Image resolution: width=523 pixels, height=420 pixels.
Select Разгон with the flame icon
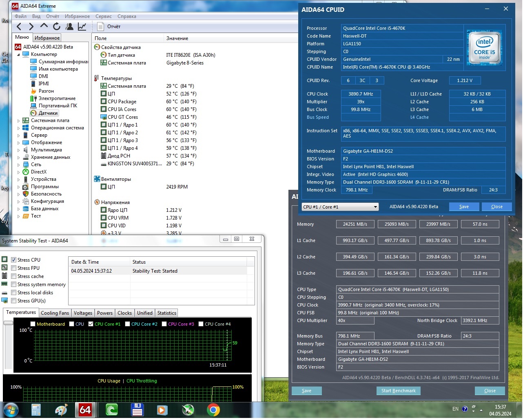pos(42,91)
